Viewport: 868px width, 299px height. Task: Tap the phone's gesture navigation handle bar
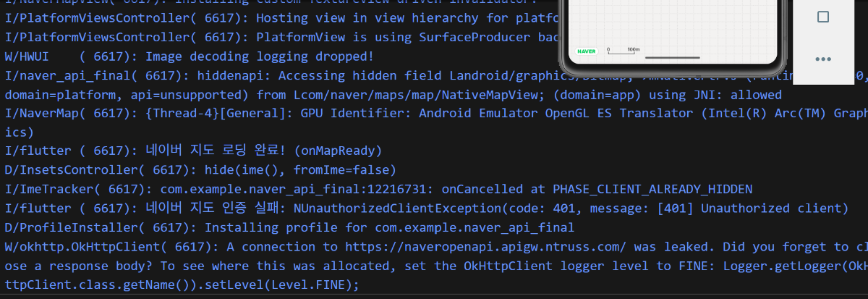point(672,57)
